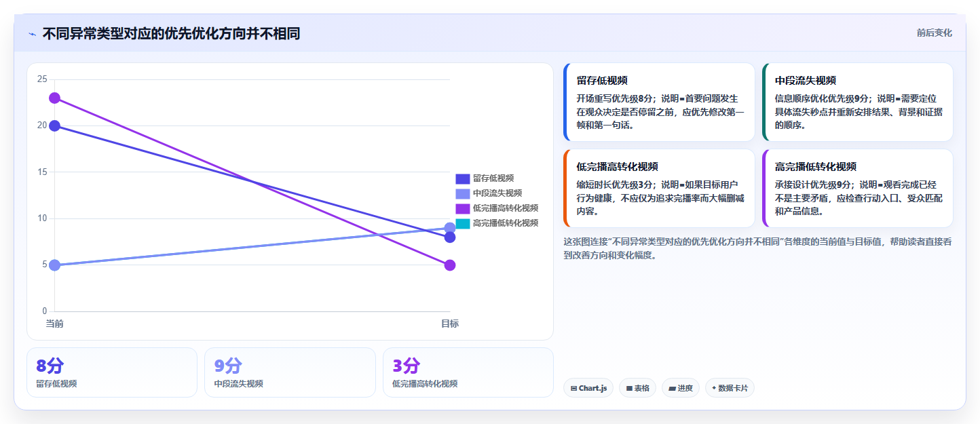Image resolution: width=980 pixels, height=424 pixels.
Task: Click the table icon in 表格 tag
Action: (x=629, y=389)
